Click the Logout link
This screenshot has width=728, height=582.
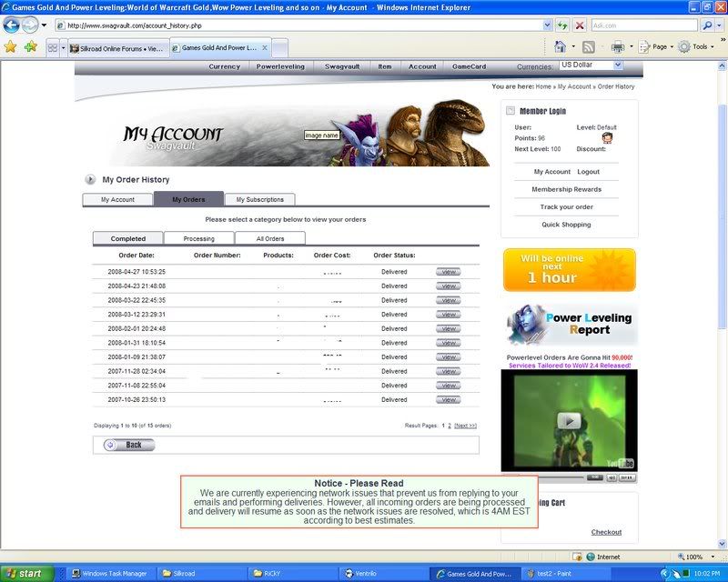point(588,172)
